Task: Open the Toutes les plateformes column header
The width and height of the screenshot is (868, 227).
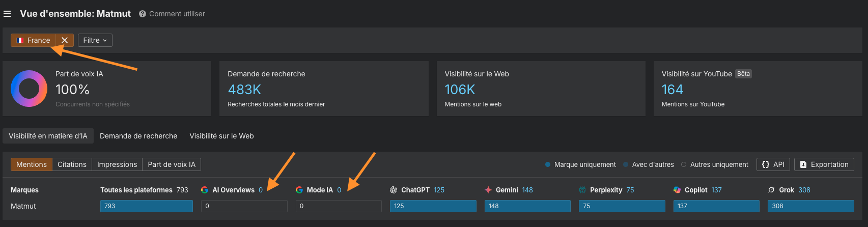Action: point(136,190)
